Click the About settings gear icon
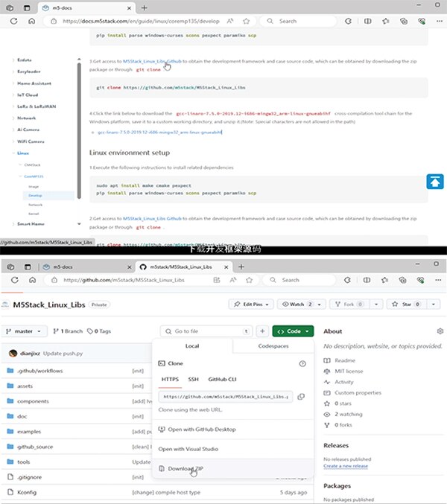Viewport: 447px width, 504px height. (440, 331)
